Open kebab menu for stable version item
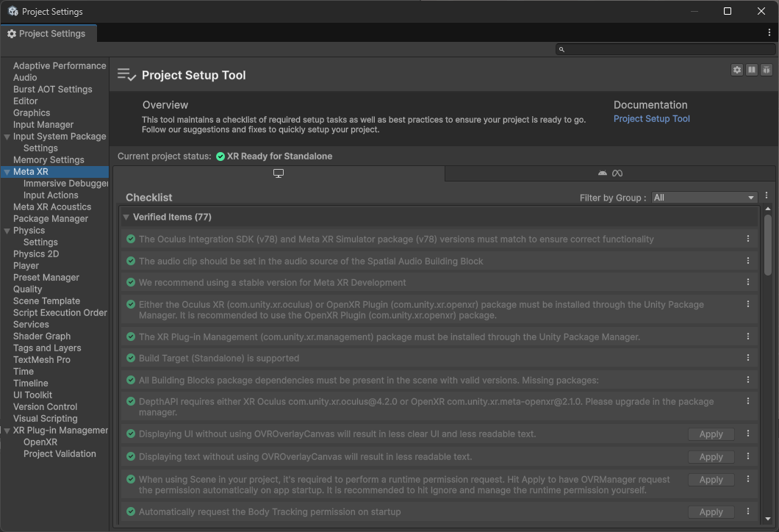Viewport: 779px width, 532px height. (748, 282)
